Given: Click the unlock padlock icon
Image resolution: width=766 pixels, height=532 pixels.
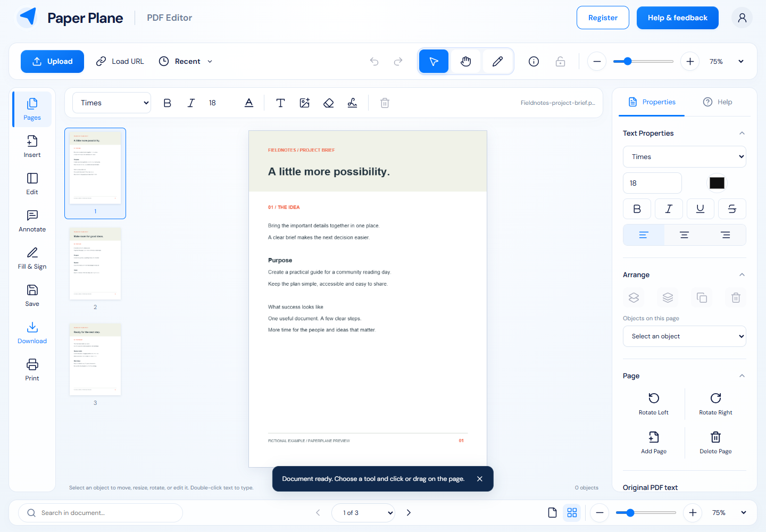Looking at the screenshot, I should point(560,61).
